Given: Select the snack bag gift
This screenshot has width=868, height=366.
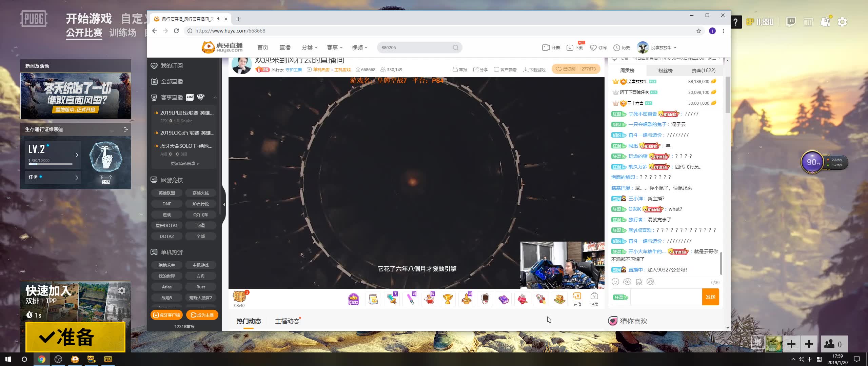Looking at the screenshot, I should tap(373, 299).
